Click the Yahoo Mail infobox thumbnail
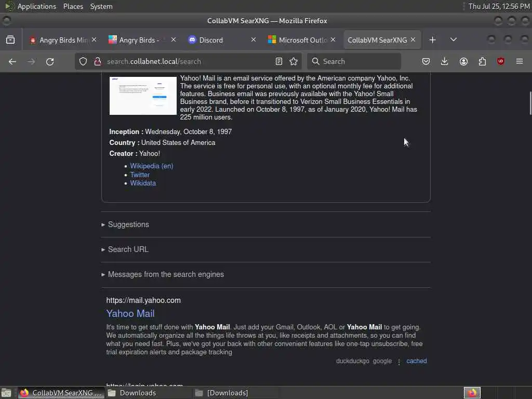This screenshot has height=399, width=532. (143, 96)
